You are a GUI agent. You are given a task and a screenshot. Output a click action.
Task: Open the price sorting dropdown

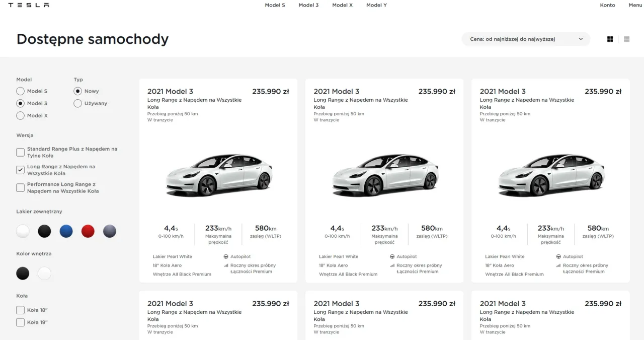525,39
